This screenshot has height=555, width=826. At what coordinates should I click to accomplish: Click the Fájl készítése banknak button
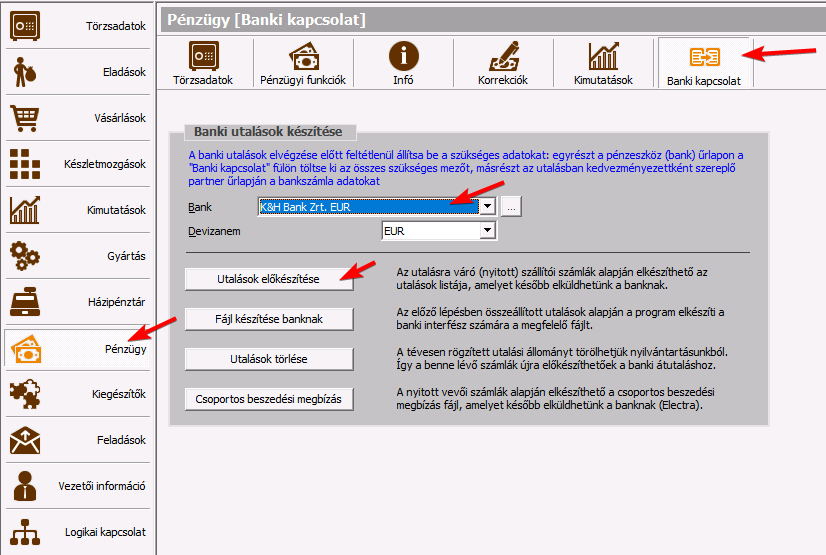click(x=269, y=319)
